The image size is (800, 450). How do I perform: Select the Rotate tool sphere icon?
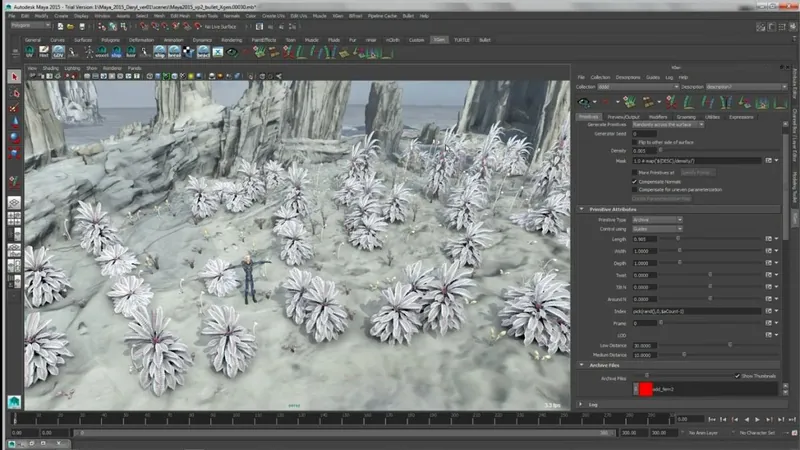click(x=14, y=138)
